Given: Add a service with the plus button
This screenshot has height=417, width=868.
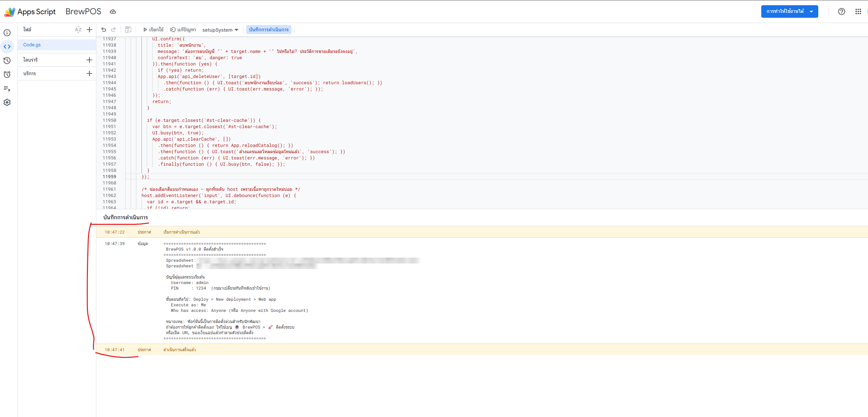Looking at the screenshot, I should tap(89, 73).
